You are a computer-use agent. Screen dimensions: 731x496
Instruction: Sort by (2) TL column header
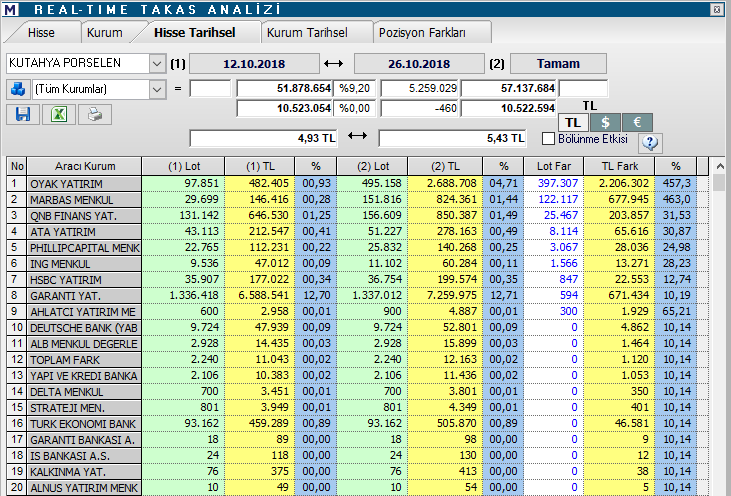[x=445, y=166]
